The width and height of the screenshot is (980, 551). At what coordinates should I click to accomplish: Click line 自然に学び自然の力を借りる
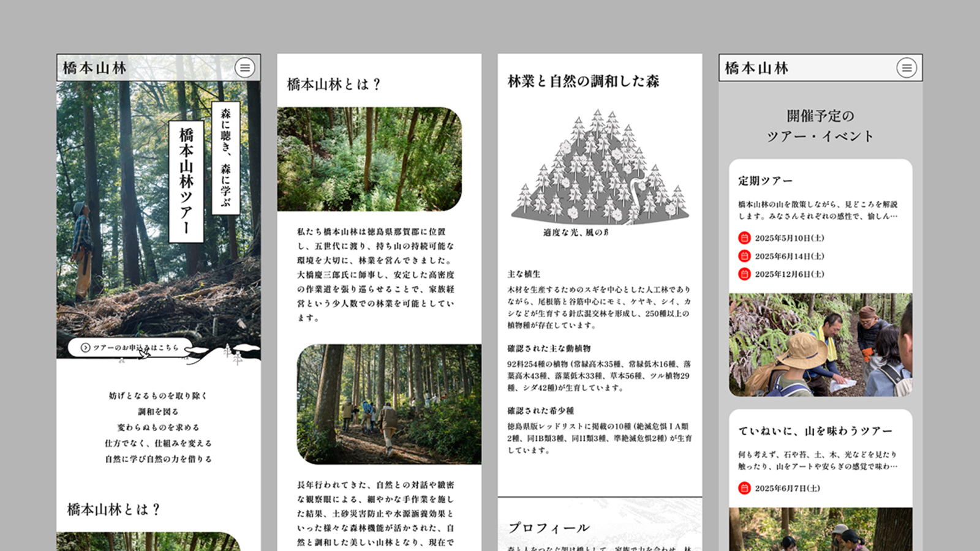pyautogui.click(x=158, y=459)
